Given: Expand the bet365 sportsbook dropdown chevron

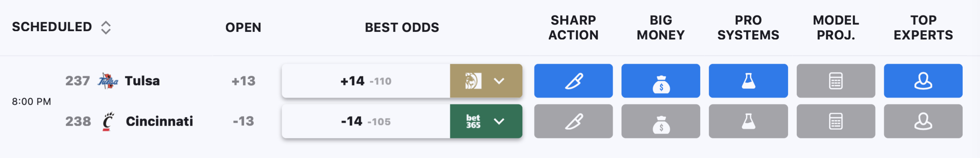Looking at the screenshot, I should (x=499, y=121).
